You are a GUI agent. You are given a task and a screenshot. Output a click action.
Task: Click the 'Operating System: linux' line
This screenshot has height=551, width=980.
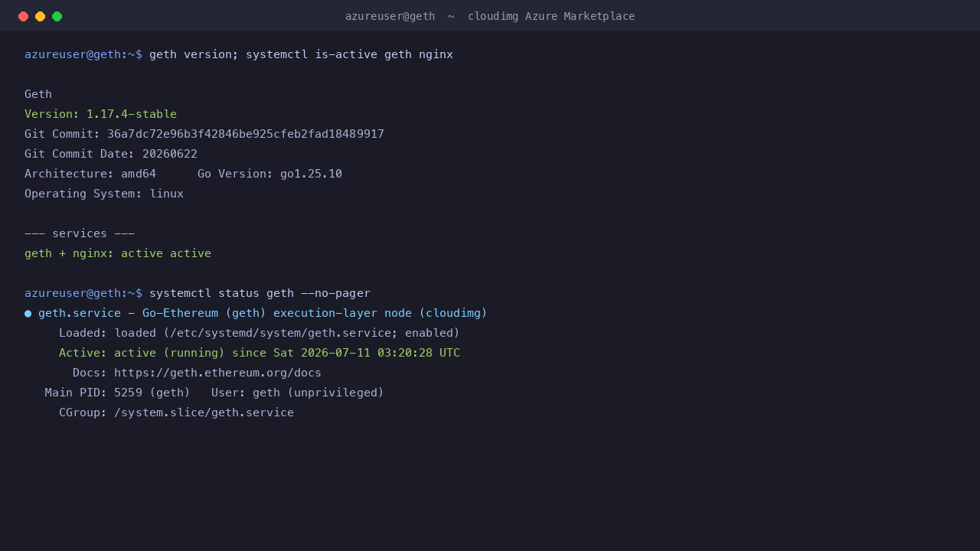pyautogui.click(x=104, y=194)
